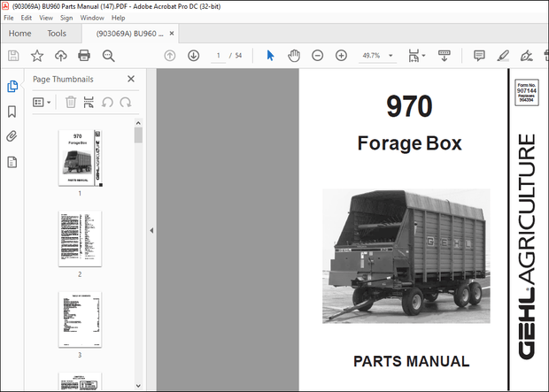The height and width of the screenshot is (392, 549).
Task: Click the add comment icon
Action: pos(479,56)
